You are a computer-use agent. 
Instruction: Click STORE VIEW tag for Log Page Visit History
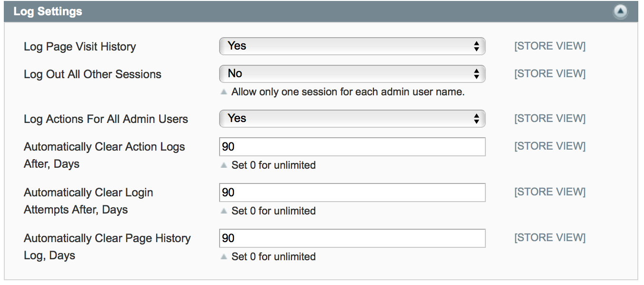pos(550,46)
